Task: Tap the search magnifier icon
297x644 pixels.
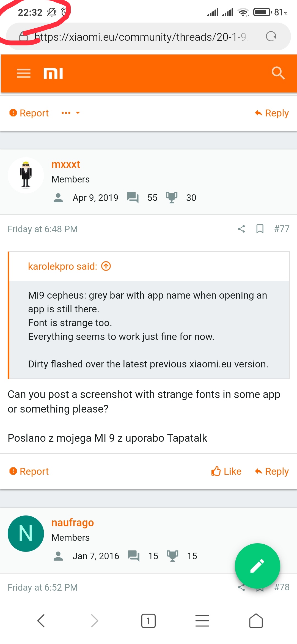Action: click(x=278, y=73)
